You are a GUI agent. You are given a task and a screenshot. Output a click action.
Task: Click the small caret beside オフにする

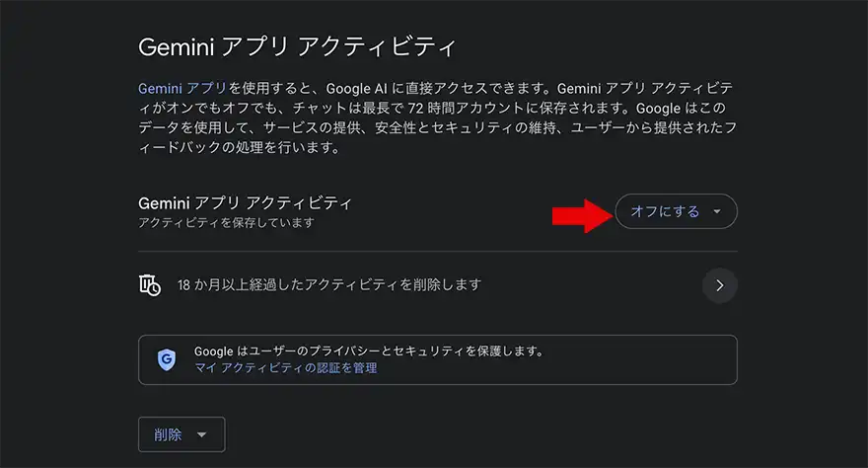(717, 211)
